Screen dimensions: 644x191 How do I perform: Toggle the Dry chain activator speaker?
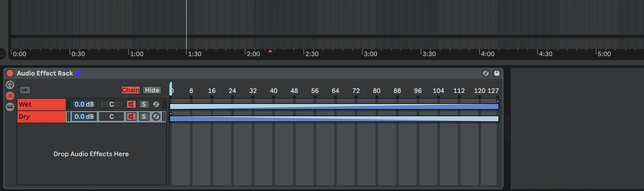click(x=131, y=116)
